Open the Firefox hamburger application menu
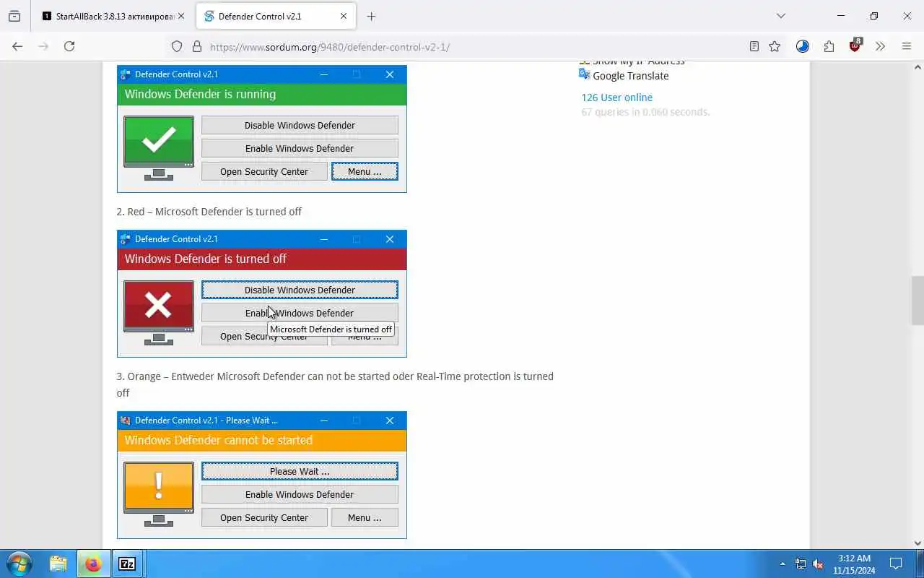Viewport: 924px width, 578px height. [x=907, y=46]
